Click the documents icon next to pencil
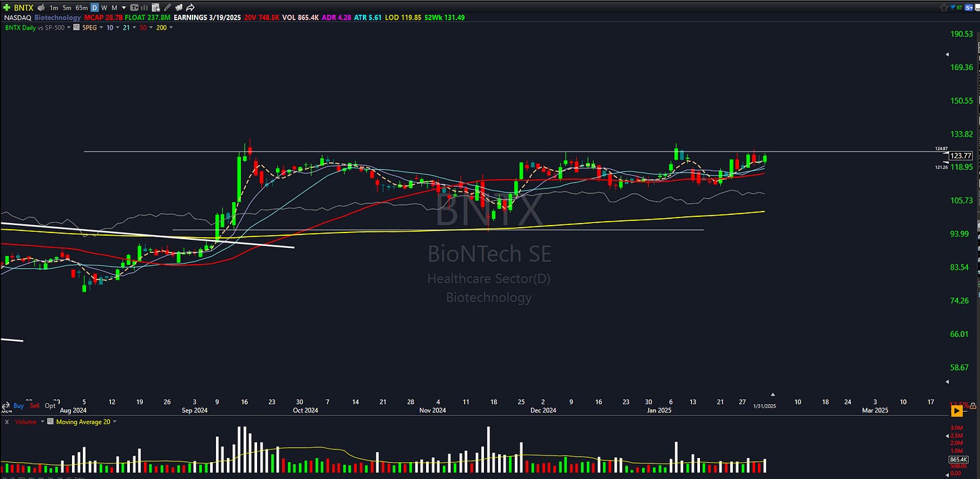Screen dimensions: 980x479 [x=178, y=7]
